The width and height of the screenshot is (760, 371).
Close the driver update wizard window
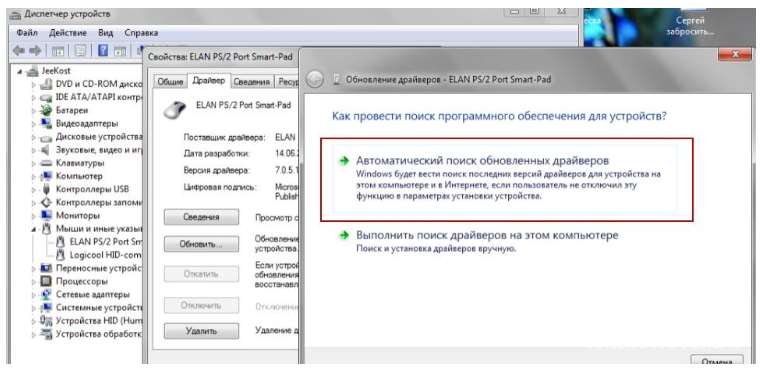tap(735, 54)
